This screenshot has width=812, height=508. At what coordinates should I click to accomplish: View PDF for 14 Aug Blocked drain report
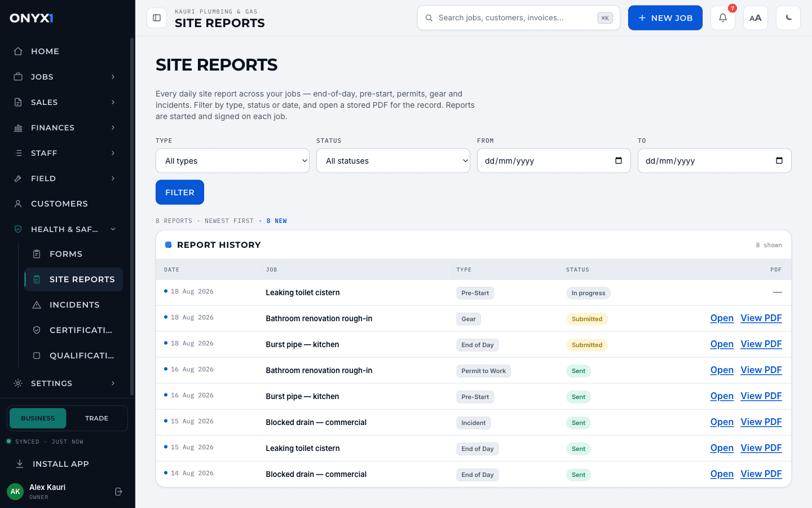coord(761,474)
